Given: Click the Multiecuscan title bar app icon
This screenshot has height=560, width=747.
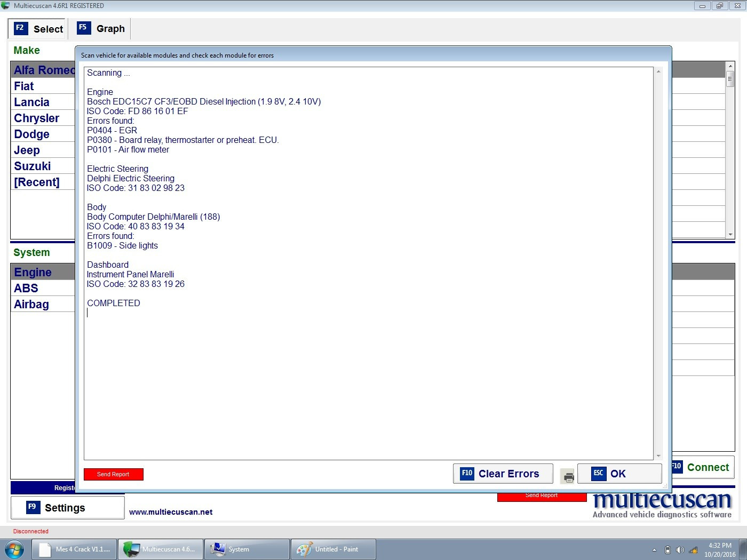Looking at the screenshot, I should point(6,6).
